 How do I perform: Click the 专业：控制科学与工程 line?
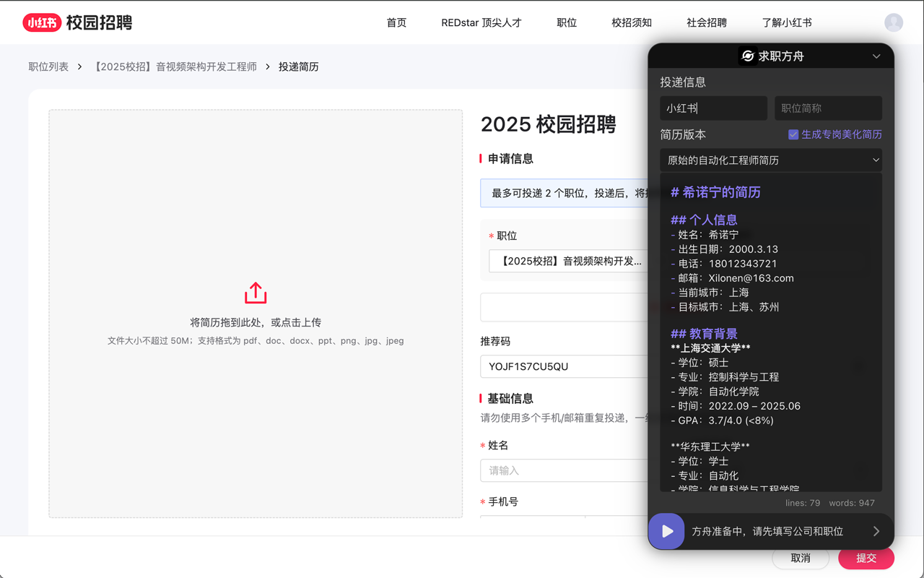725,377
